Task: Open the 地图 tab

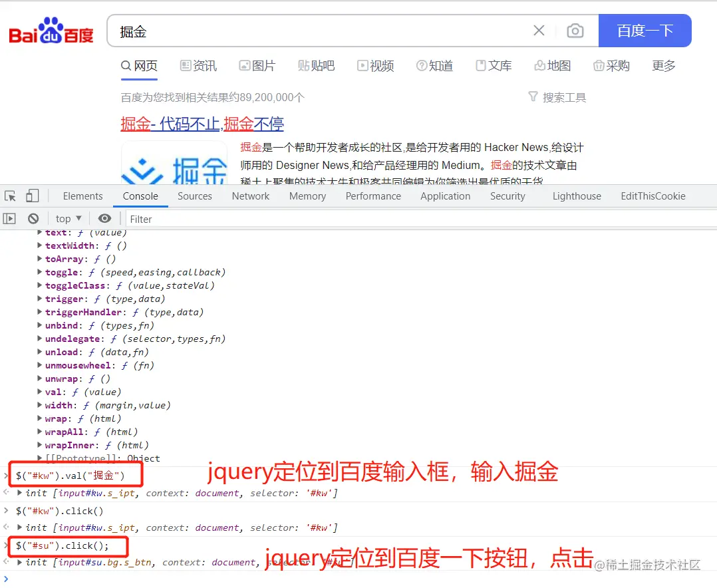Action: (x=552, y=66)
